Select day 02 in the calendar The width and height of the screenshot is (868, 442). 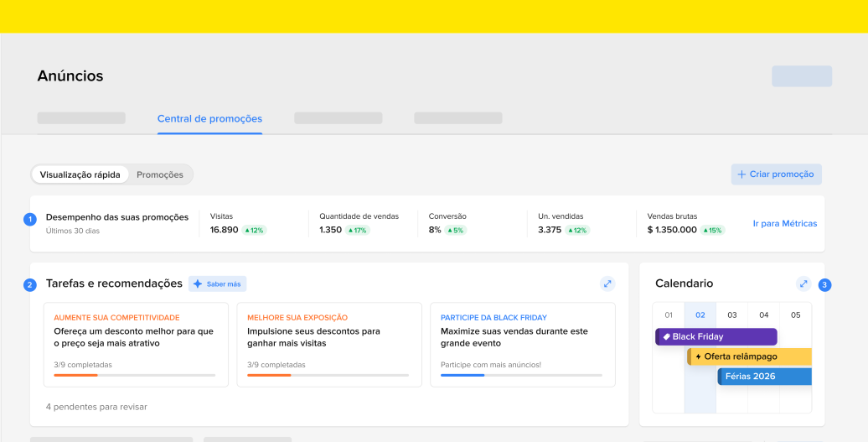point(700,315)
